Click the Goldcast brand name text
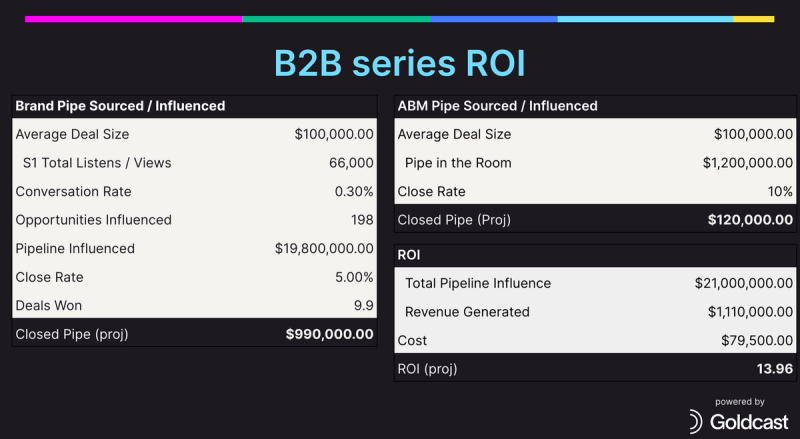Viewport: 800px width, 439px height. click(x=749, y=422)
